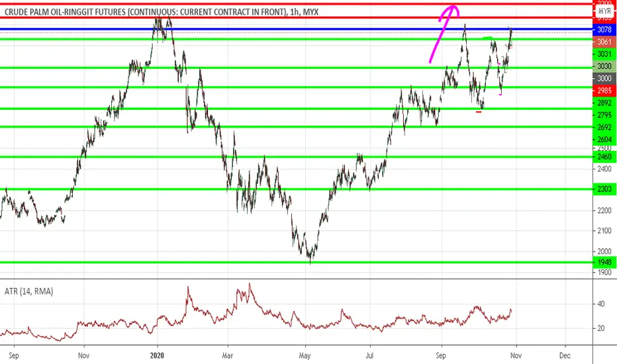Click the 20 value on ATR scale
The width and height of the screenshot is (617, 364).
tap(600, 328)
